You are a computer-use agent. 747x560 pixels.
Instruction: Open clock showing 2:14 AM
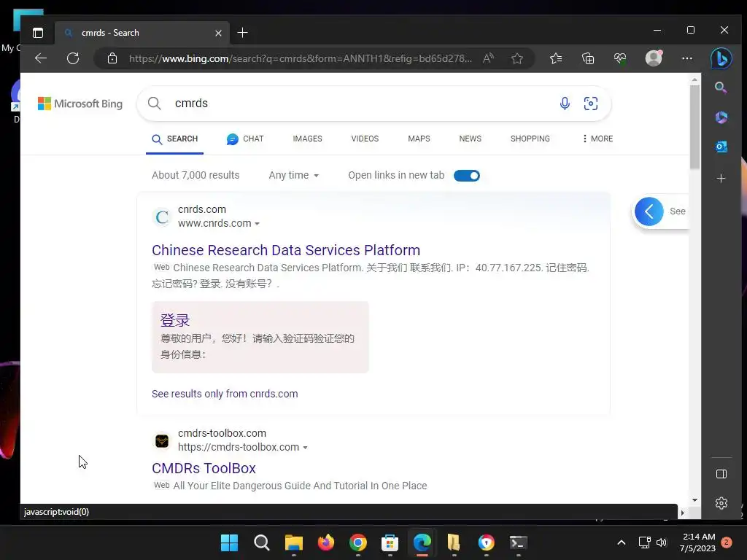(698, 542)
